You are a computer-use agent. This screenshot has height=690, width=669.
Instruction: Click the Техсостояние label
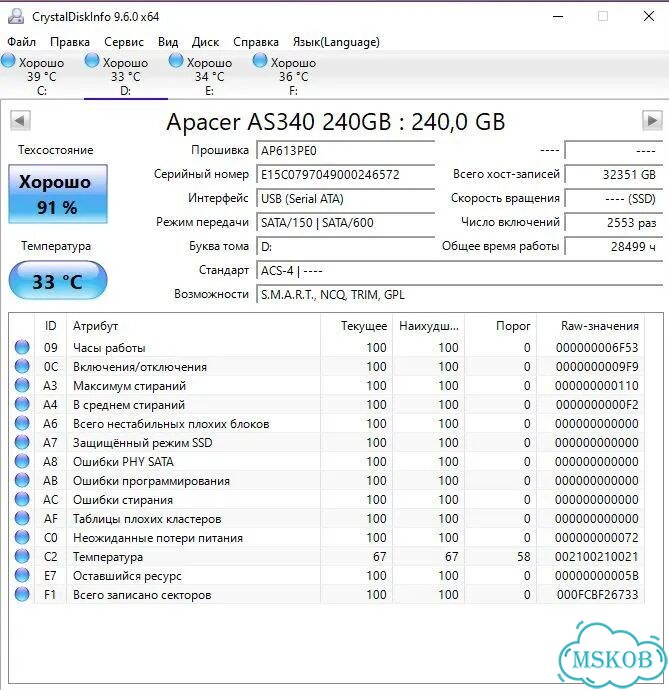[x=55, y=150]
